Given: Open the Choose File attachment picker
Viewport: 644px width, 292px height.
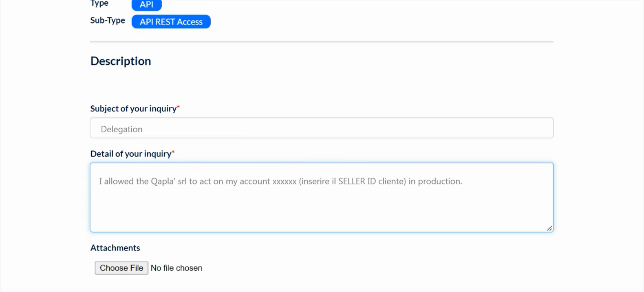Looking at the screenshot, I should [x=121, y=268].
